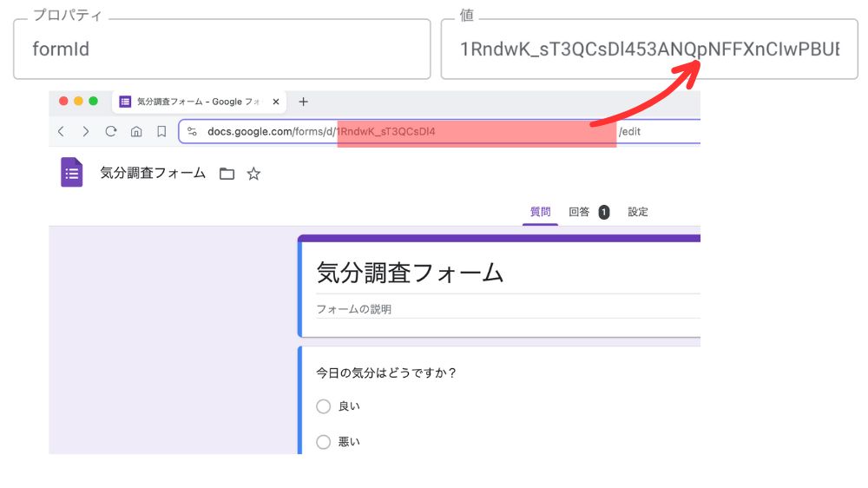Star the 気分調査フォーム form

(253, 174)
